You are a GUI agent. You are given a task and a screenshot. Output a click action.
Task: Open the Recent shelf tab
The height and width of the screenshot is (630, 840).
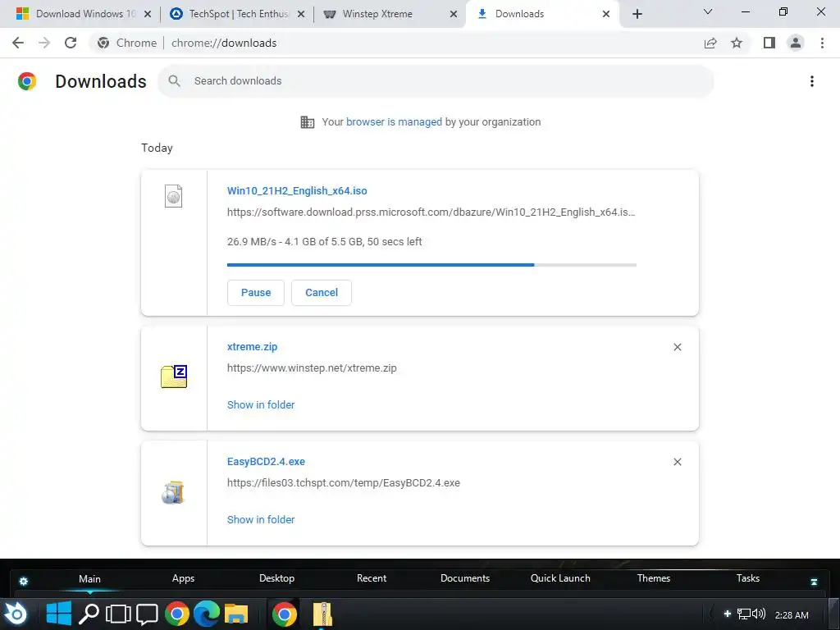(x=372, y=578)
